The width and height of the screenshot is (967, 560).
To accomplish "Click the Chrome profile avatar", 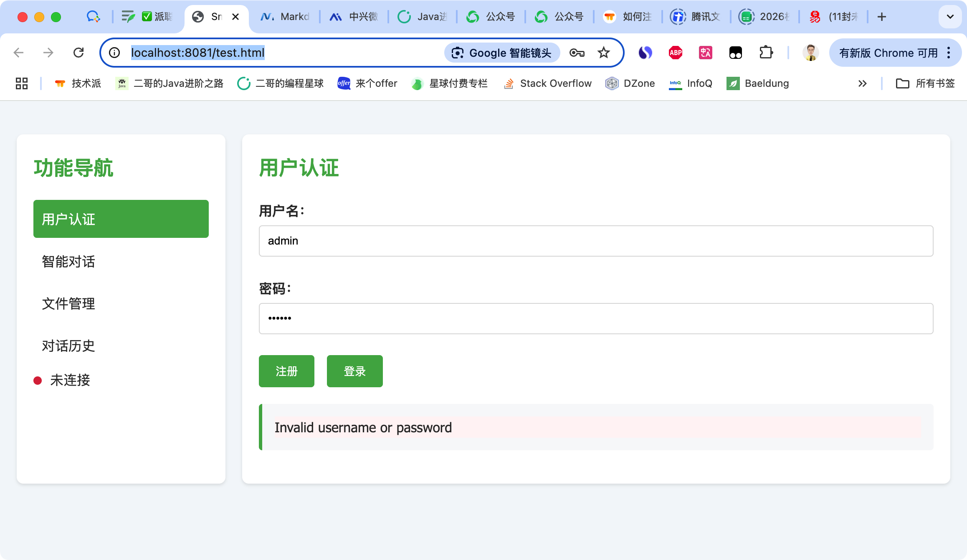I will 811,53.
